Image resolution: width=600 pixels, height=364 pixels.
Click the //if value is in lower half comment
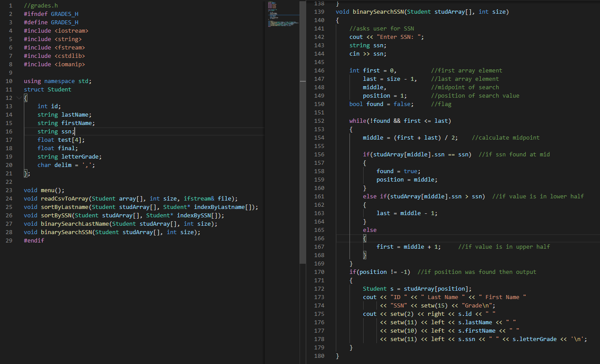coord(538,196)
